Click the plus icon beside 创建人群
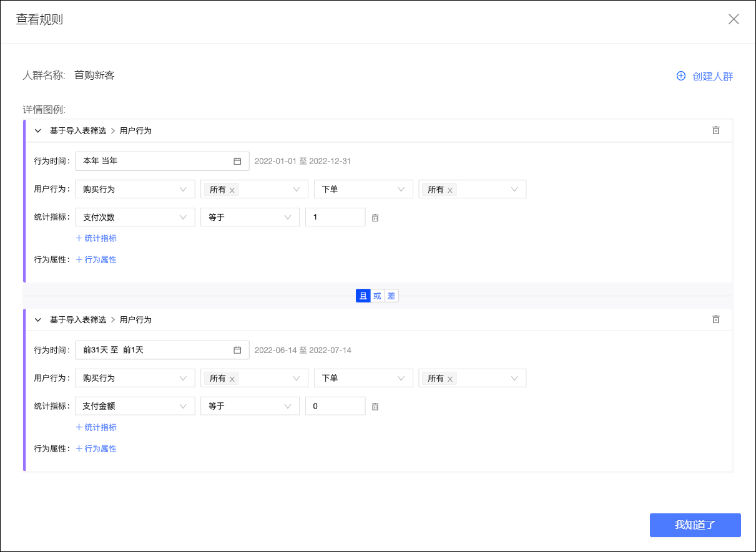Screen dimensions: 756x552 pyautogui.click(x=681, y=76)
